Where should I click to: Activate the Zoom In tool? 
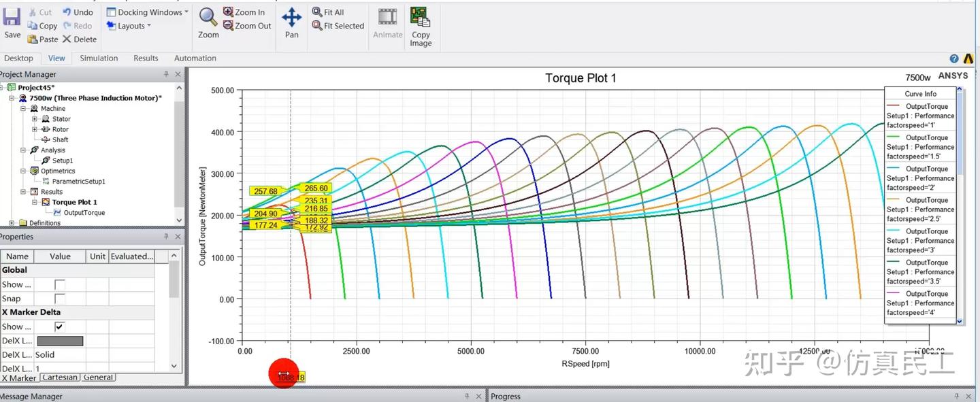click(x=245, y=12)
